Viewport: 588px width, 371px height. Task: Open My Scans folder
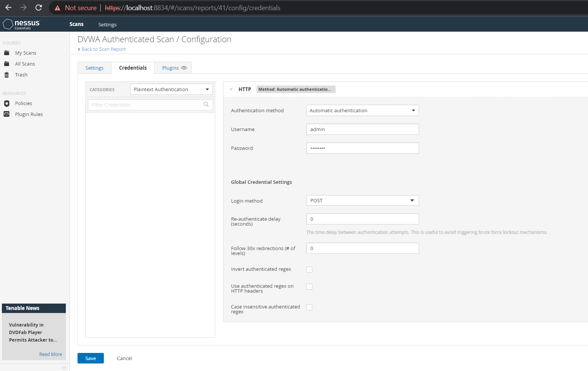point(26,53)
